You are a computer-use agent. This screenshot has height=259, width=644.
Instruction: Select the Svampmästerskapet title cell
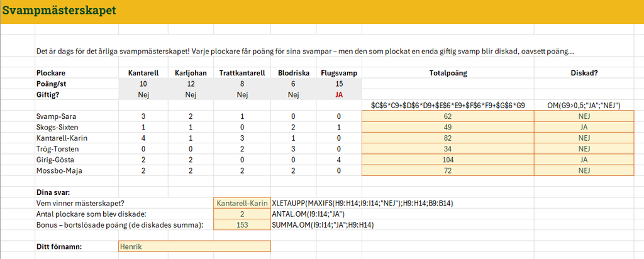58,11
